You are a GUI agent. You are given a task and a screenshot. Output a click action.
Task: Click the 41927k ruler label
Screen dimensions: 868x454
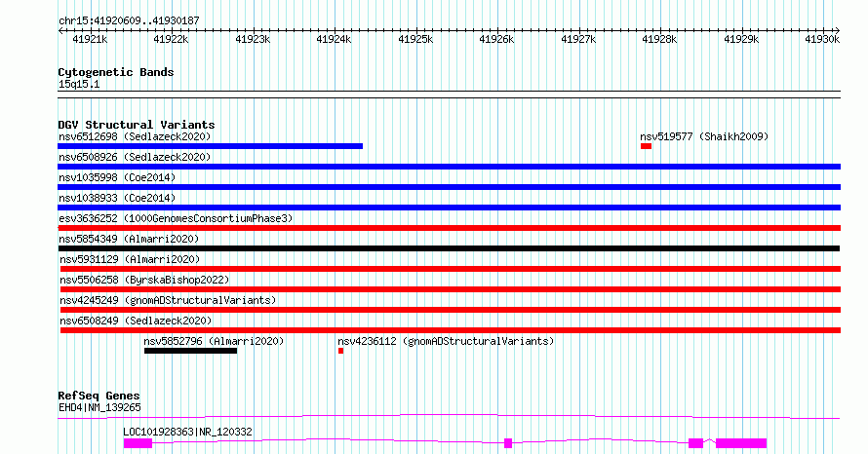[x=578, y=39]
